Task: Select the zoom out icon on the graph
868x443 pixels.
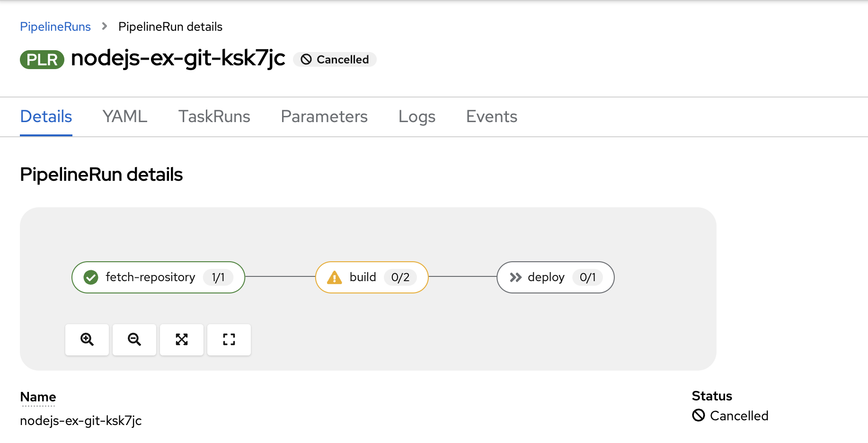Action: pos(134,339)
